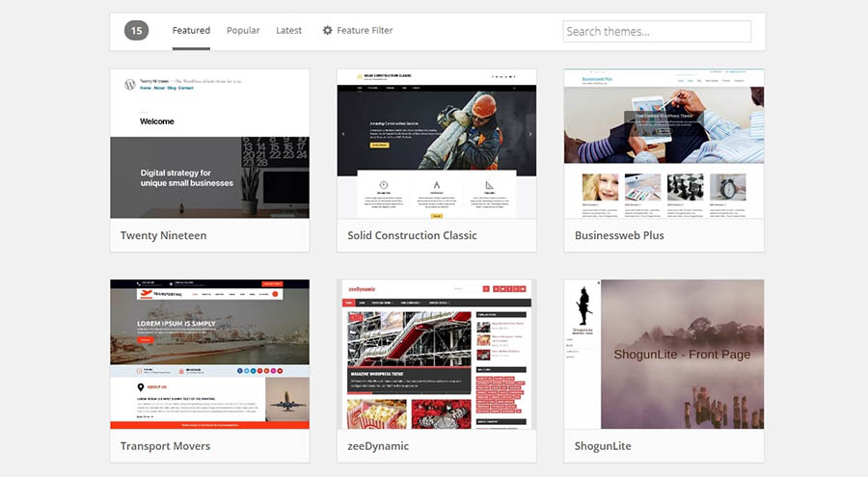Open the Feature Filter text link
The height and width of the screenshot is (477, 868).
pos(365,31)
